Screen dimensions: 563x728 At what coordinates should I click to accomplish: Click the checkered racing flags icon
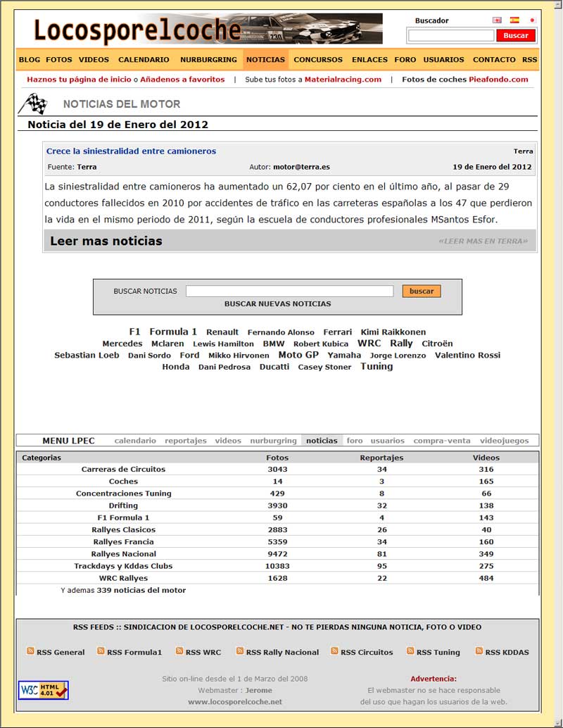pos(33,103)
